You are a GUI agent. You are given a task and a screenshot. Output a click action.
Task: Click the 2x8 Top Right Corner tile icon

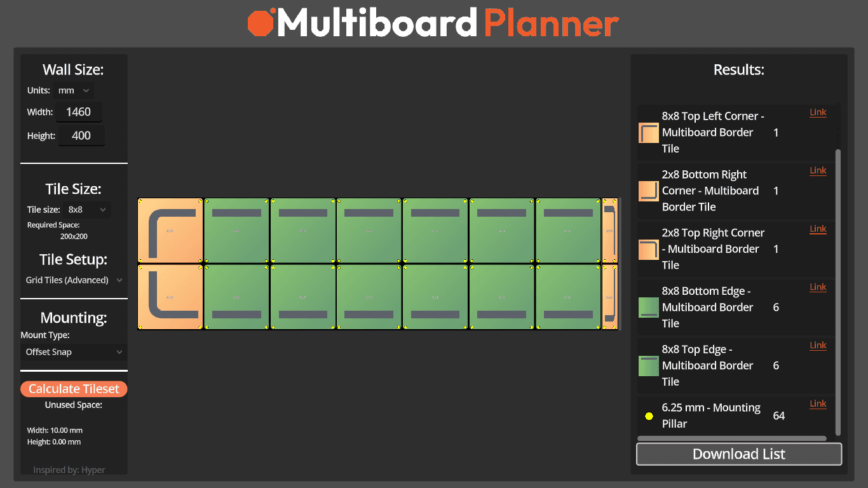649,250
